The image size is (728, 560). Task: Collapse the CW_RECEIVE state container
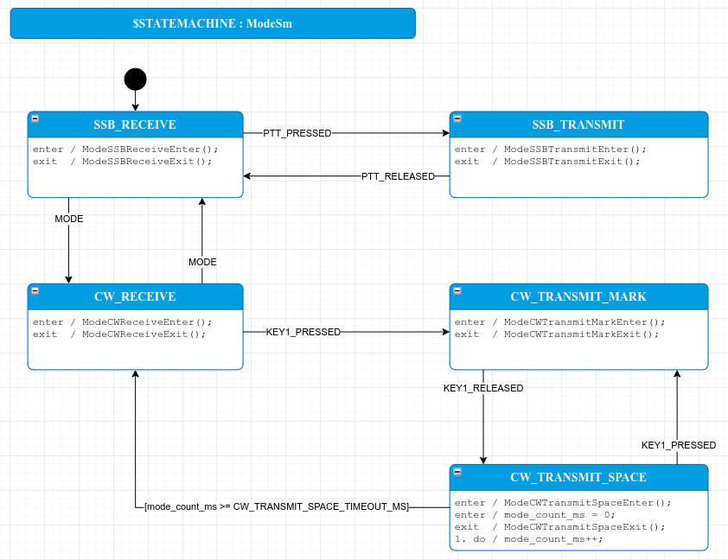(35, 290)
